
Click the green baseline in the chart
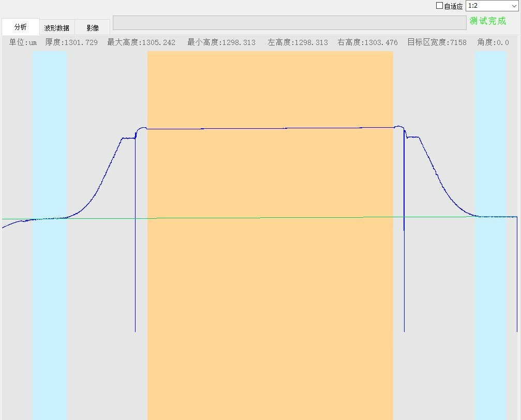click(269, 218)
